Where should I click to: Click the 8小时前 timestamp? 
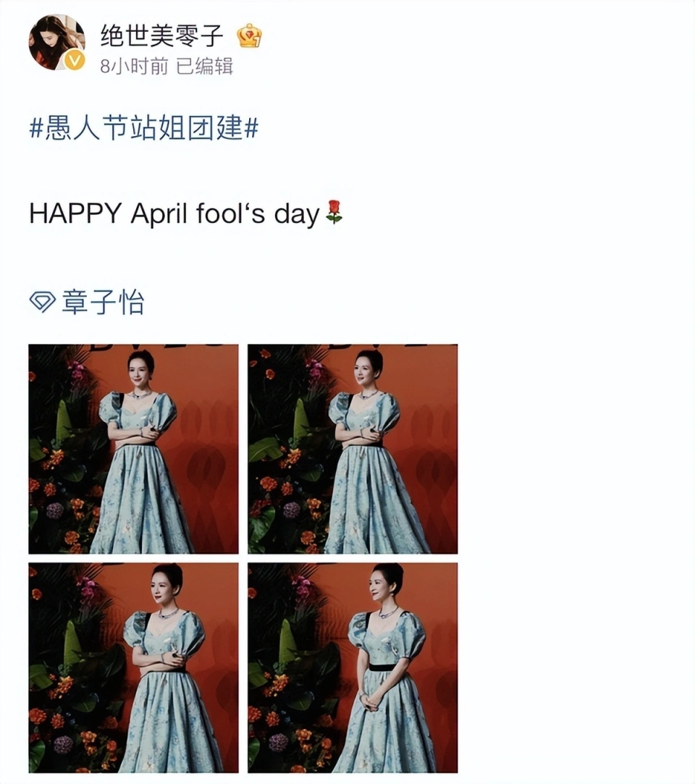[x=134, y=66]
